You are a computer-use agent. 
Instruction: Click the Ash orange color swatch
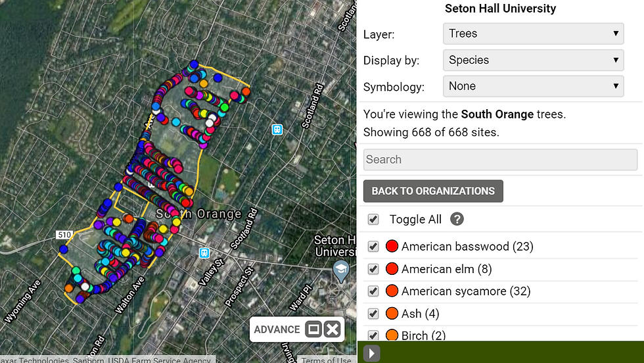tap(392, 314)
